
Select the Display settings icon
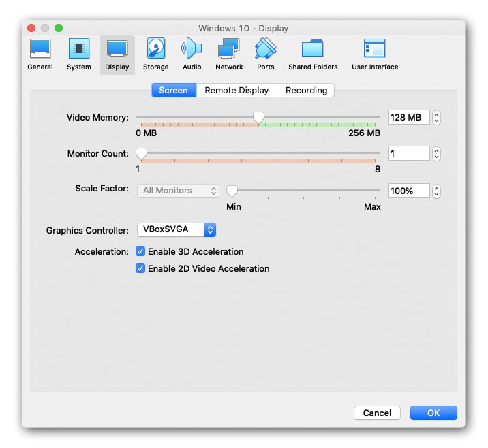(117, 54)
